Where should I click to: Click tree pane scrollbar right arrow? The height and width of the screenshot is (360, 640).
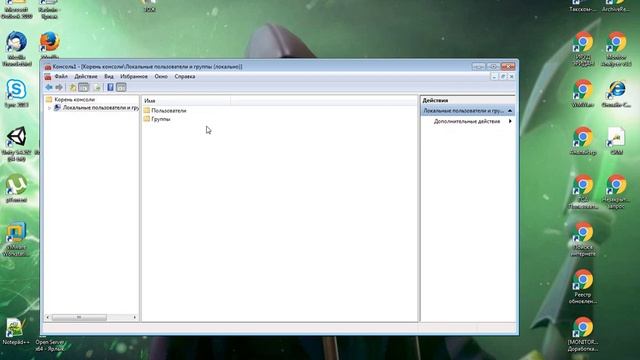click(x=135, y=317)
